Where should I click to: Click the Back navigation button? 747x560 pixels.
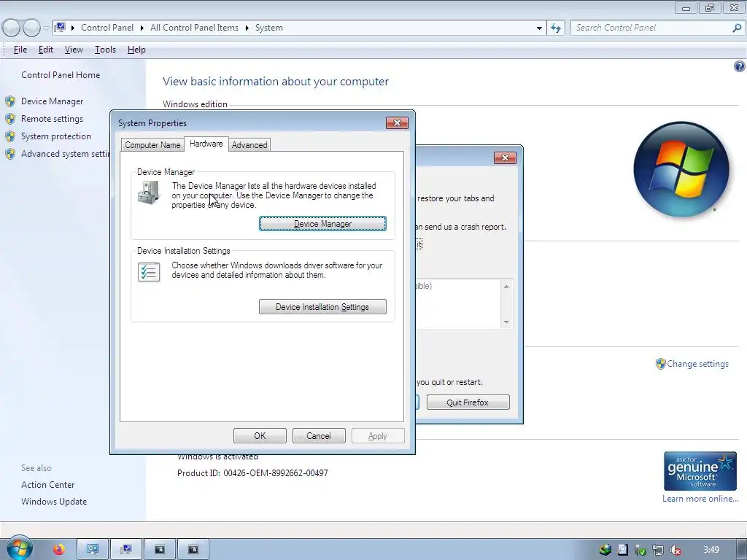12,28
